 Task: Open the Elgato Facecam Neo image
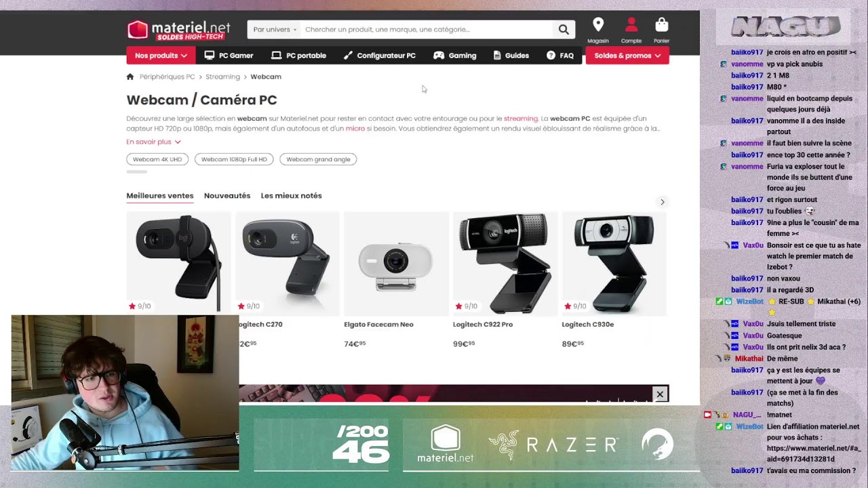point(396,263)
